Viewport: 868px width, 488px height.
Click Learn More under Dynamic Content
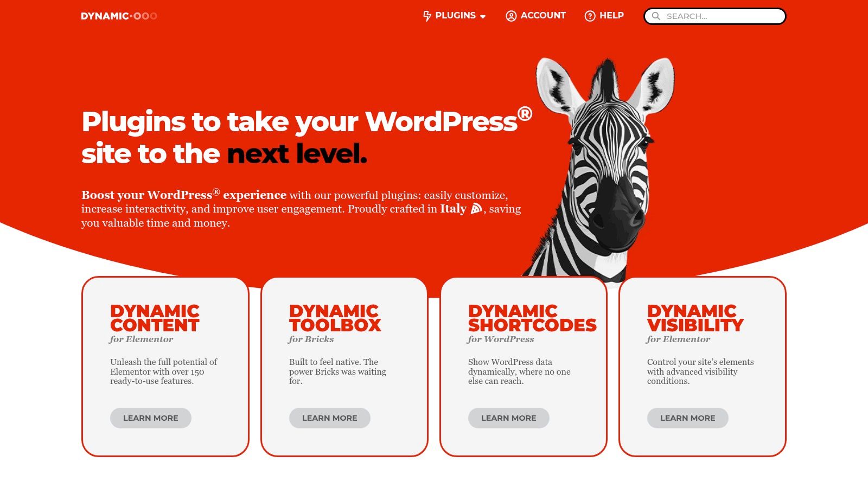pos(151,418)
